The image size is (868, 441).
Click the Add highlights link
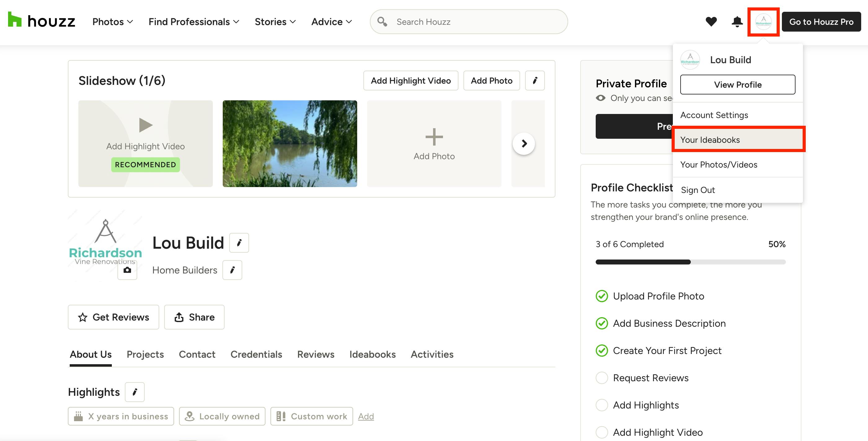tap(366, 417)
